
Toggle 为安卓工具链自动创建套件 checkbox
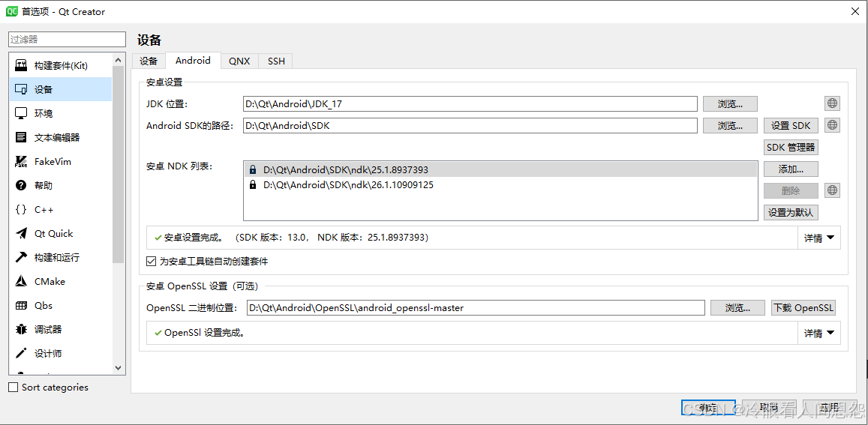pos(151,261)
